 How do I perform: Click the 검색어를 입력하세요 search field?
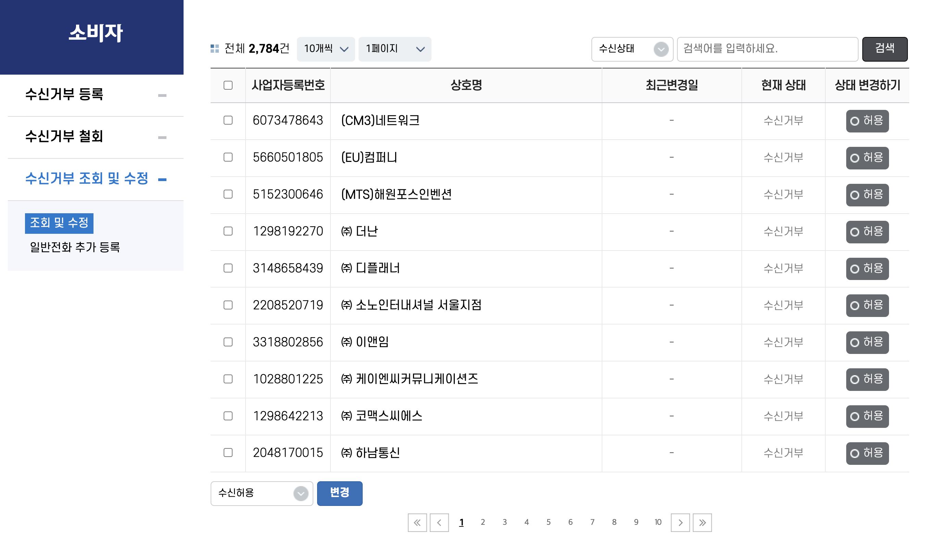coord(767,49)
